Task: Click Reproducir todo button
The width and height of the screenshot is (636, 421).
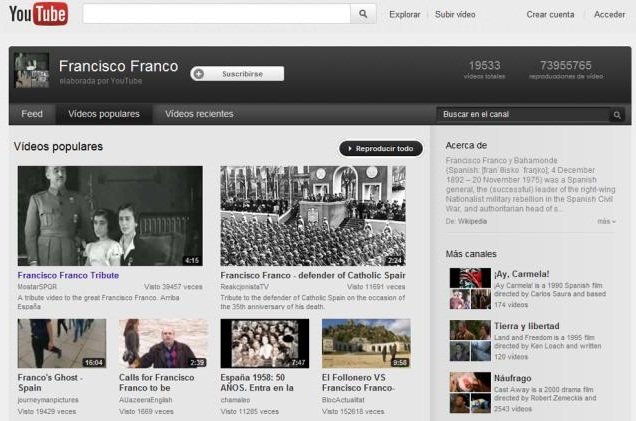Action: (x=381, y=148)
